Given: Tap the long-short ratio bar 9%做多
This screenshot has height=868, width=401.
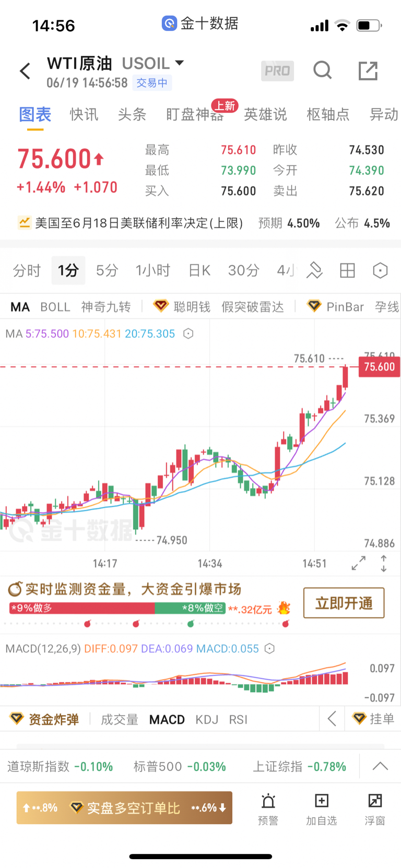Looking at the screenshot, I should coord(82,608).
